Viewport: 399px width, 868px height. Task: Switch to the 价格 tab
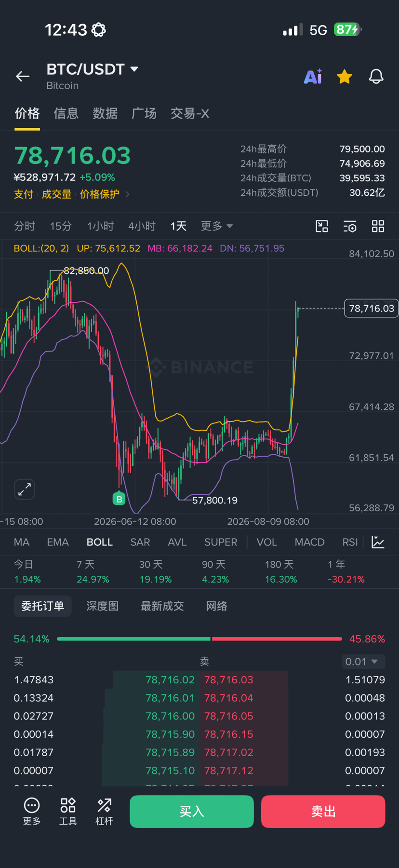point(27,113)
